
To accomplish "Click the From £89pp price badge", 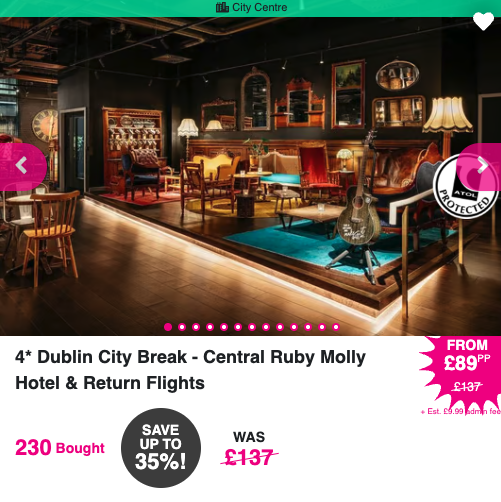I will (463, 370).
